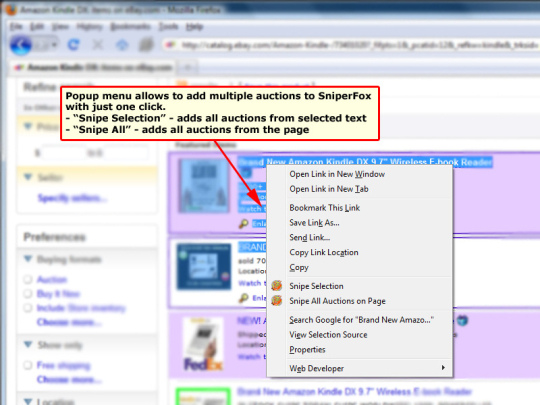Viewport: 540px width, 405px height.
Task: Choose Open Link in New Tab
Action: point(329,189)
